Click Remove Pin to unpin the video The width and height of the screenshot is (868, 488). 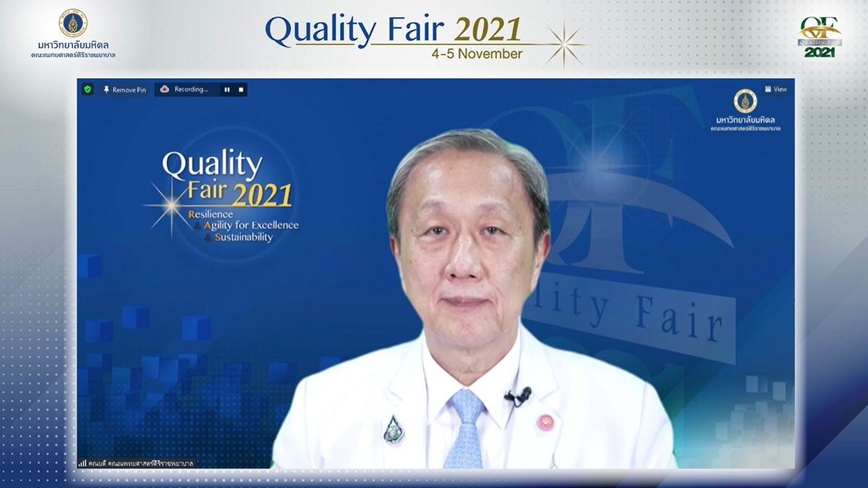point(124,90)
